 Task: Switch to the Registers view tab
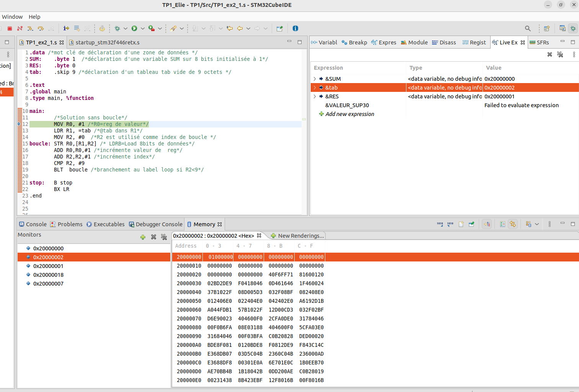tap(474, 42)
